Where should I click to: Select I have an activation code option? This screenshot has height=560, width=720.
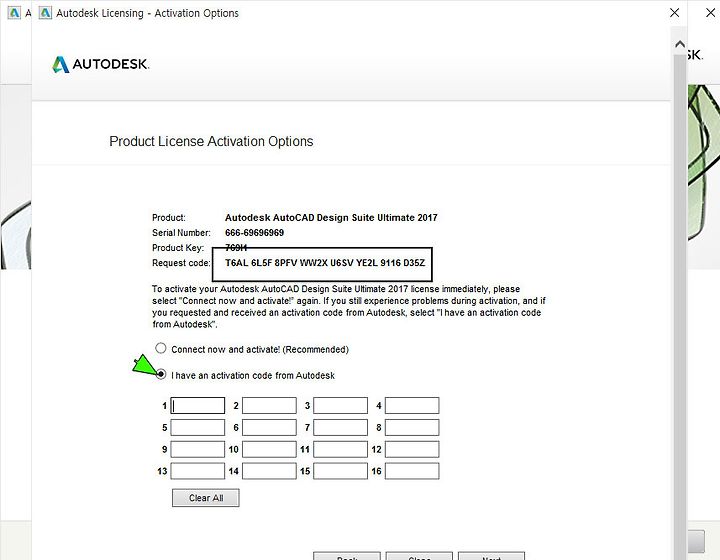tap(160, 374)
